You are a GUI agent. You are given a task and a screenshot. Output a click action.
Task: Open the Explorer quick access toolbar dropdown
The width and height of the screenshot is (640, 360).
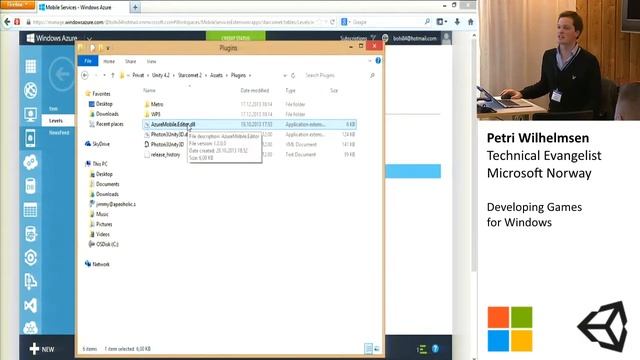click(x=108, y=49)
